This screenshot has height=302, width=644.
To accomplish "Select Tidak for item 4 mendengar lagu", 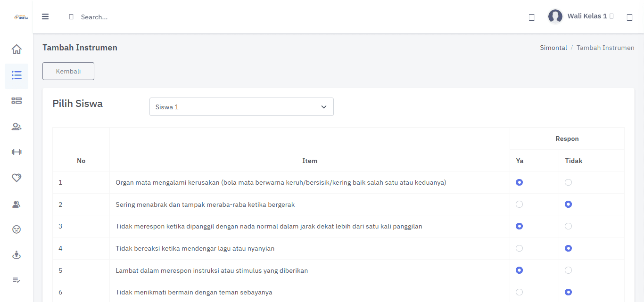I will (568, 248).
